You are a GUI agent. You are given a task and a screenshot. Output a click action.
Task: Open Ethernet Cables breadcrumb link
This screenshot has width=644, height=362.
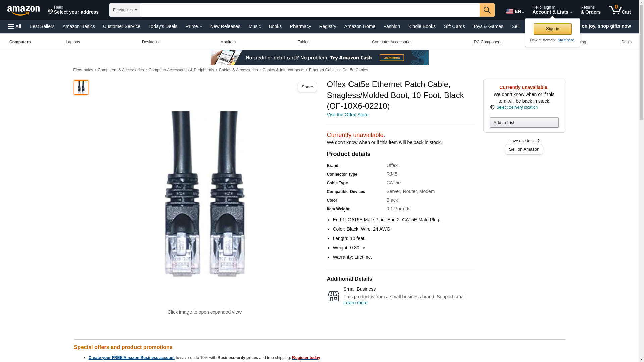tap(323, 70)
